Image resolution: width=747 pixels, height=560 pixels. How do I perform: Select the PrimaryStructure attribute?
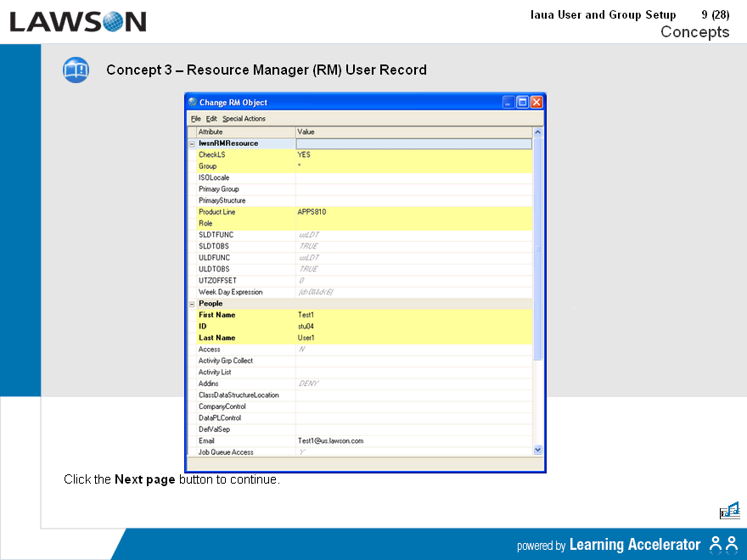(x=222, y=200)
